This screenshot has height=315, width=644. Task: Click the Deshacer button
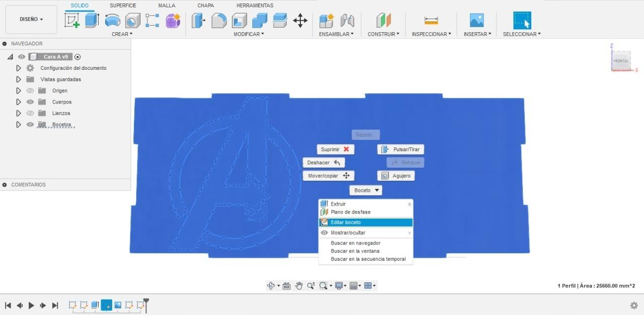tap(324, 163)
